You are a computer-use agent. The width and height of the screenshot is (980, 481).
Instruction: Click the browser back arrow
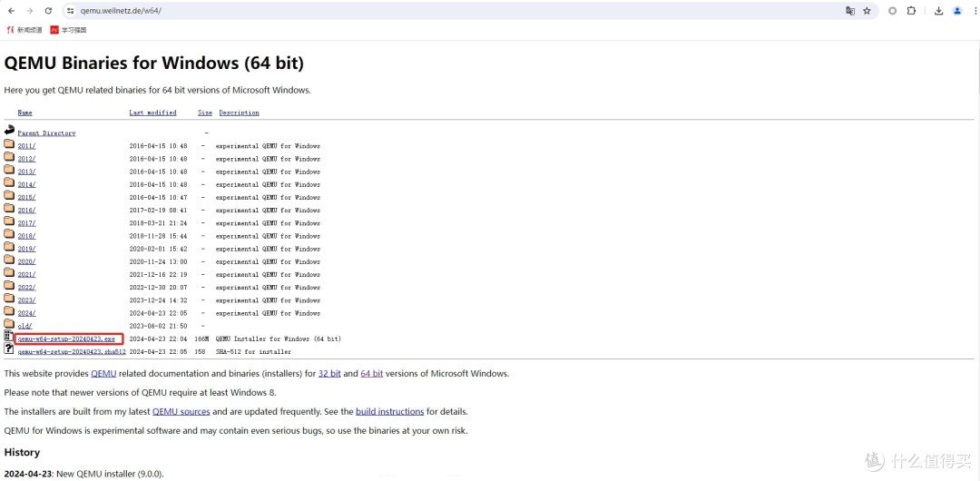point(11,11)
